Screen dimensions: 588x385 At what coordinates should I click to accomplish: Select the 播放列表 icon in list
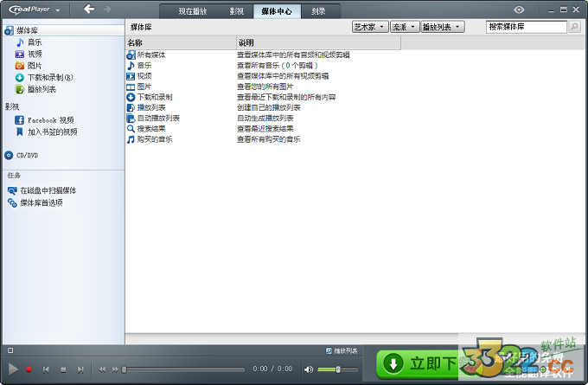click(x=131, y=107)
